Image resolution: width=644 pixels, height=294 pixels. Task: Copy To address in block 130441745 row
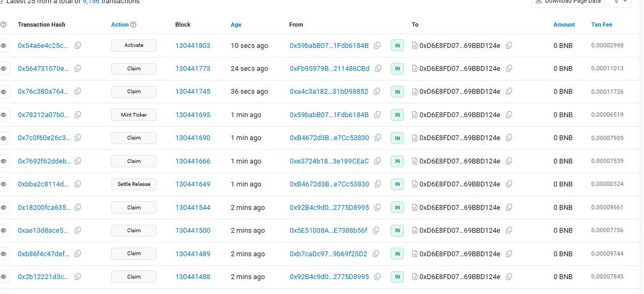[509, 91]
